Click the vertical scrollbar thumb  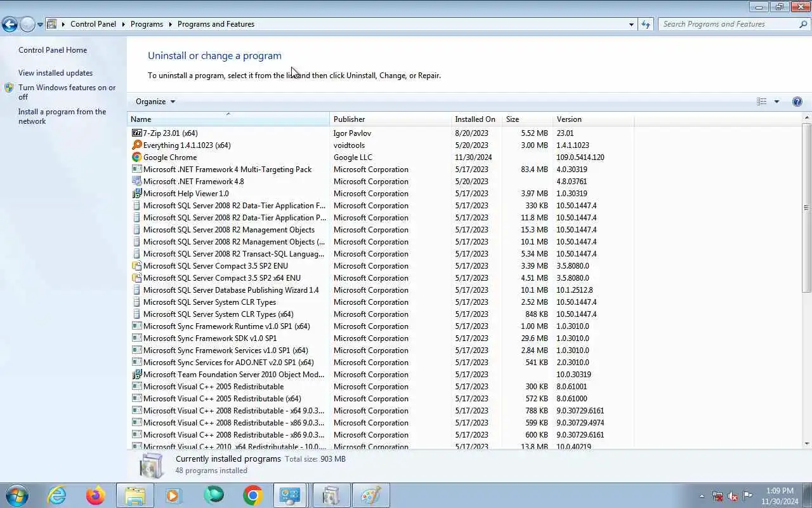(x=807, y=208)
